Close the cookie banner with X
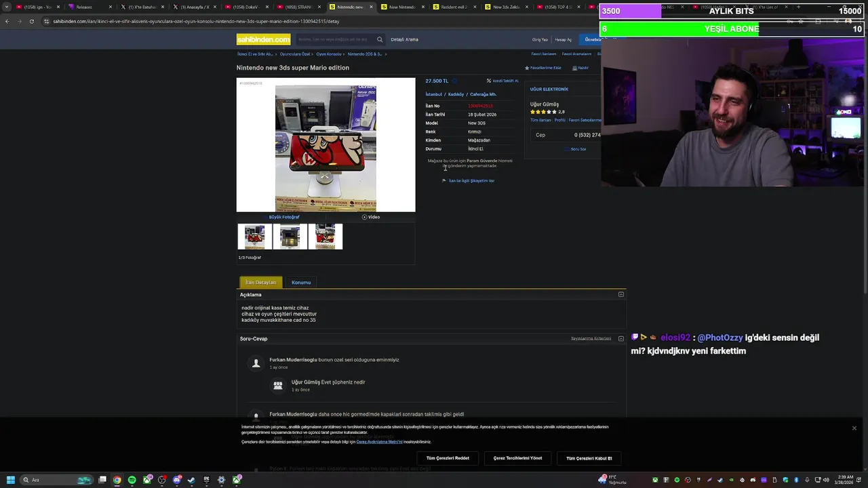This screenshot has width=868, height=488. click(854, 428)
